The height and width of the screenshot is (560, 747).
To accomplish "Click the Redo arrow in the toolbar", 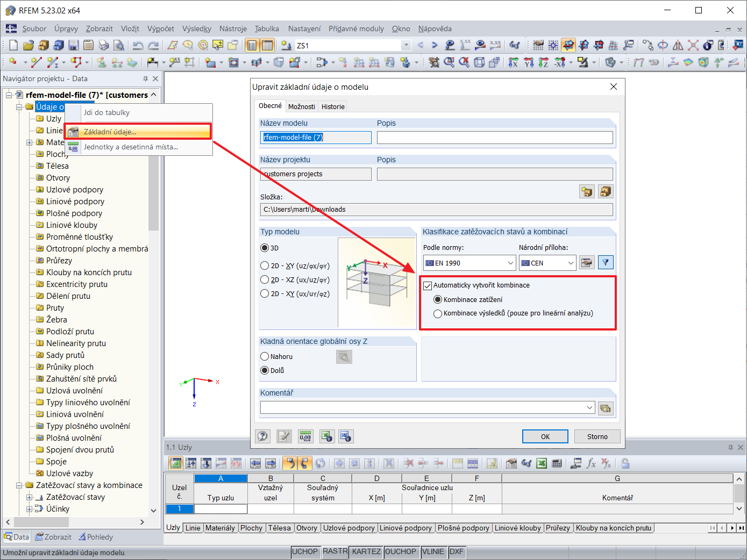I will (x=153, y=46).
